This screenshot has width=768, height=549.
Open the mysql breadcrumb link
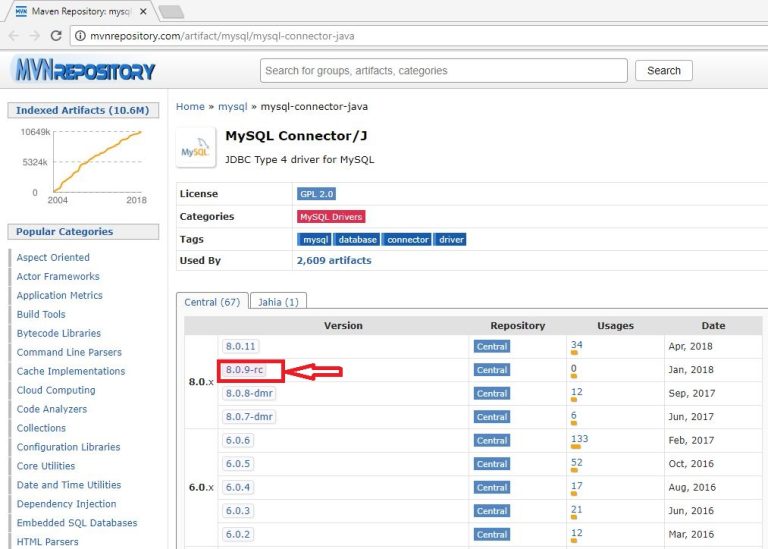coord(233,106)
